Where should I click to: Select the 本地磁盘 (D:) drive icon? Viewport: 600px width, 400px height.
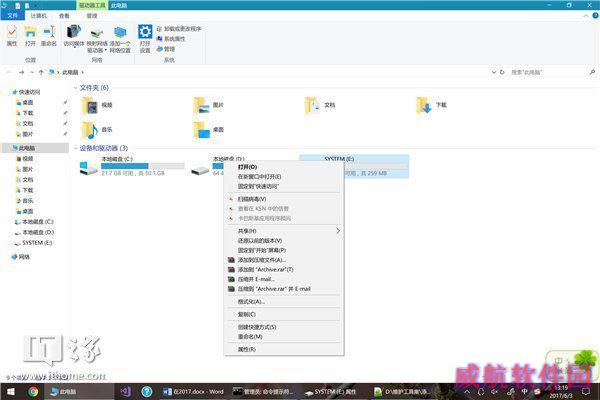pyautogui.click(x=200, y=170)
